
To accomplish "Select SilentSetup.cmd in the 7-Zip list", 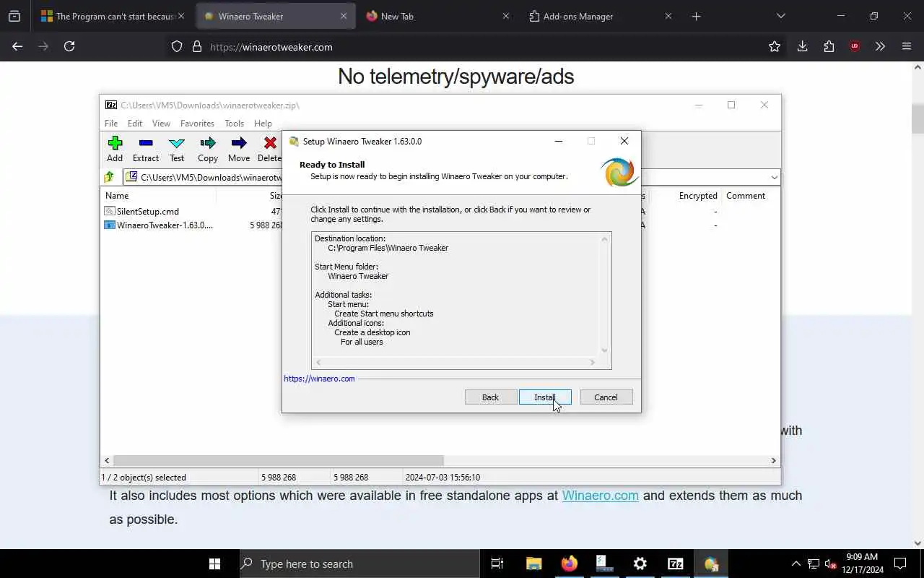I will coord(148,212).
